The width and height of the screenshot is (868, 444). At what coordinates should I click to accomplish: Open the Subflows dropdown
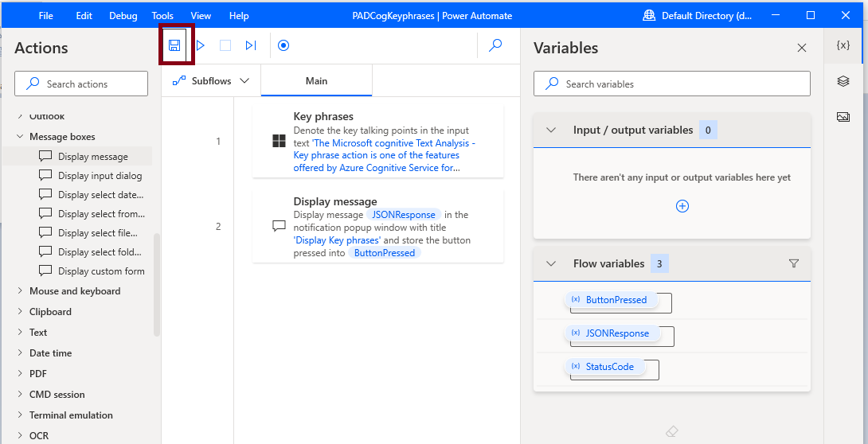click(211, 80)
